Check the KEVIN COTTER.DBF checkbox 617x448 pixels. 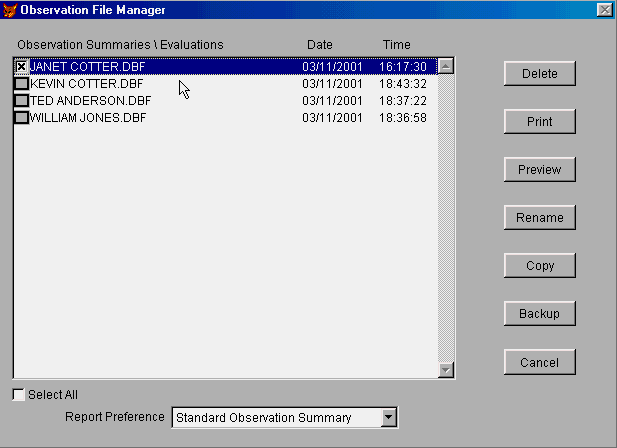coord(22,84)
